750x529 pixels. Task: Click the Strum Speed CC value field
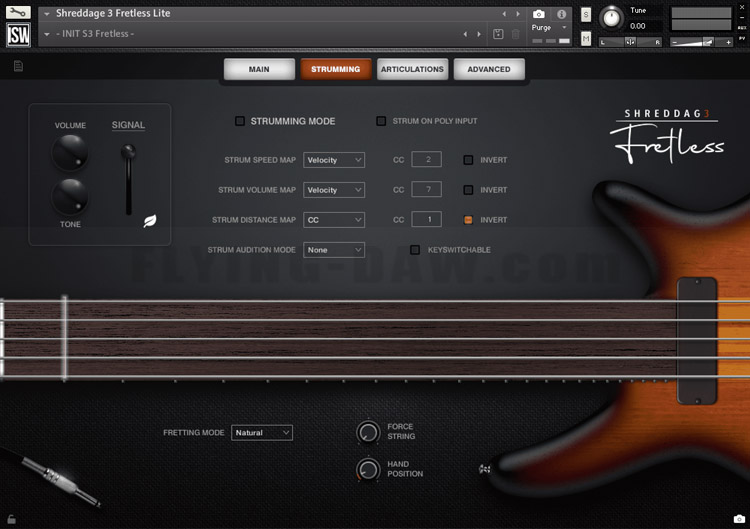[x=427, y=159]
